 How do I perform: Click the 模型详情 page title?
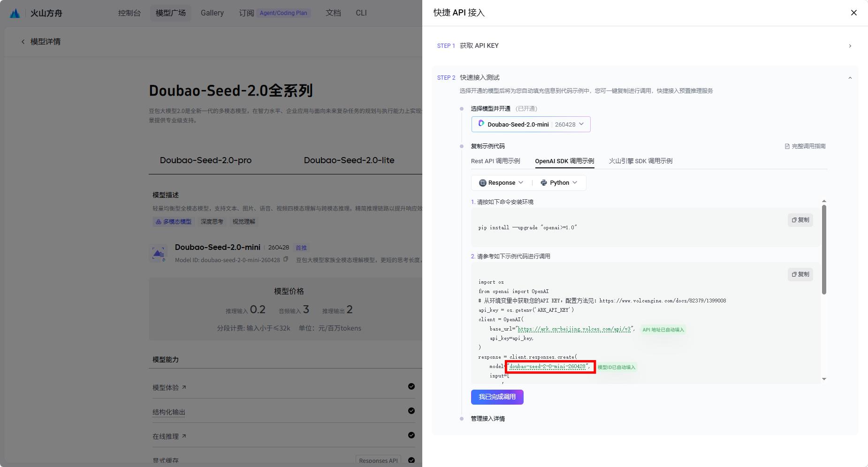tap(46, 42)
